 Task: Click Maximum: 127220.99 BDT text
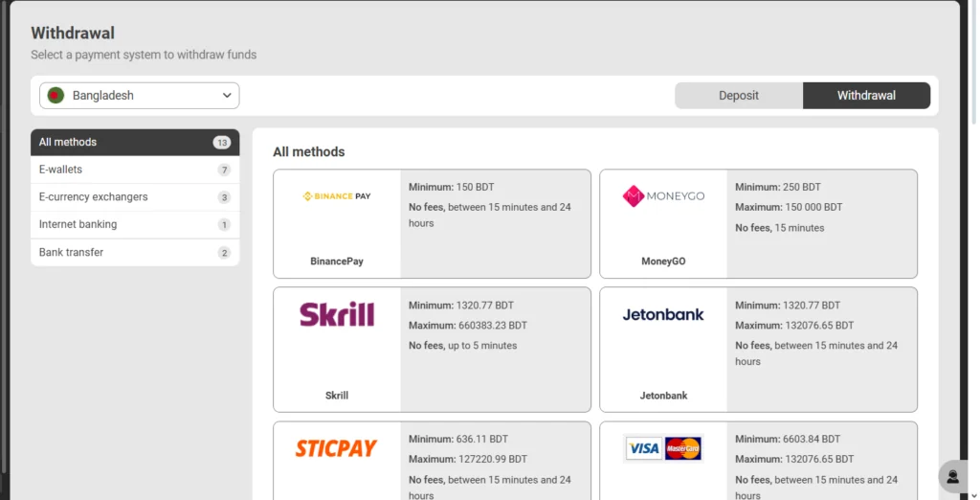pos(467,460)
